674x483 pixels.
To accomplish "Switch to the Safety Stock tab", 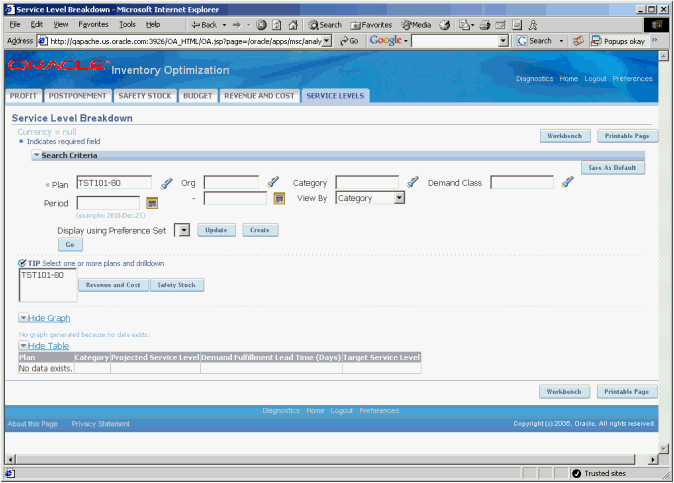I will coord(145,96).
